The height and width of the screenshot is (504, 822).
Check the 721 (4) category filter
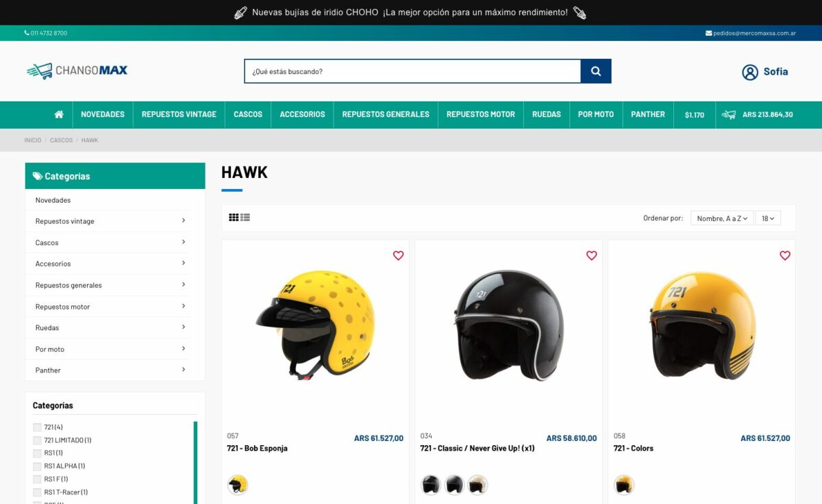(37, 427)
